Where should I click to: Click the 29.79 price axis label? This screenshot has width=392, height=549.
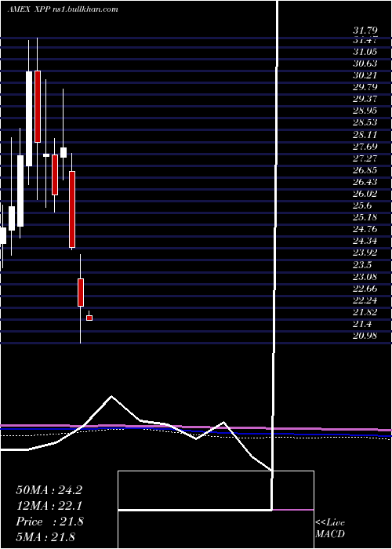[365, 87]
